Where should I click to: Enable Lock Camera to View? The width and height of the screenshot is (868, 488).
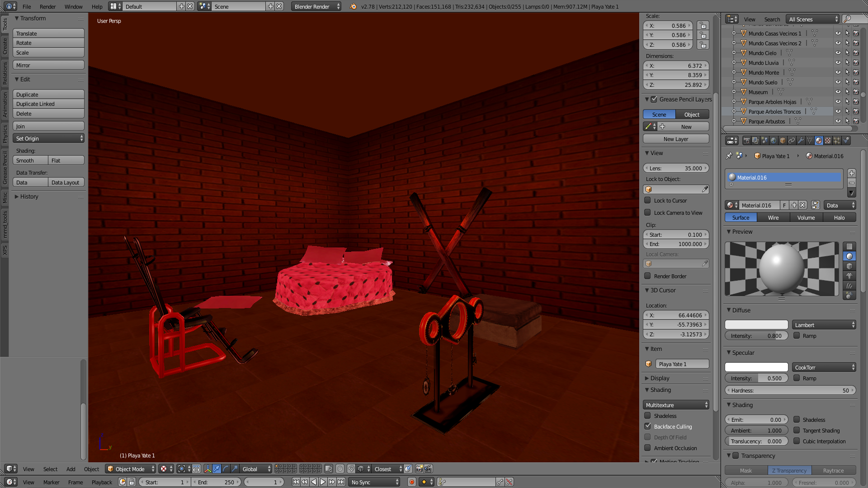click(x=648, y=213)
